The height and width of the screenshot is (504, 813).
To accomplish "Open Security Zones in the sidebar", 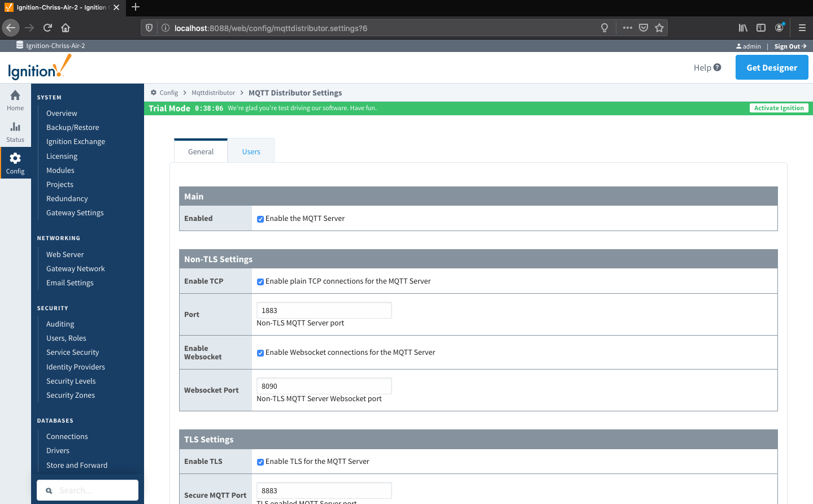I will 71,395.
